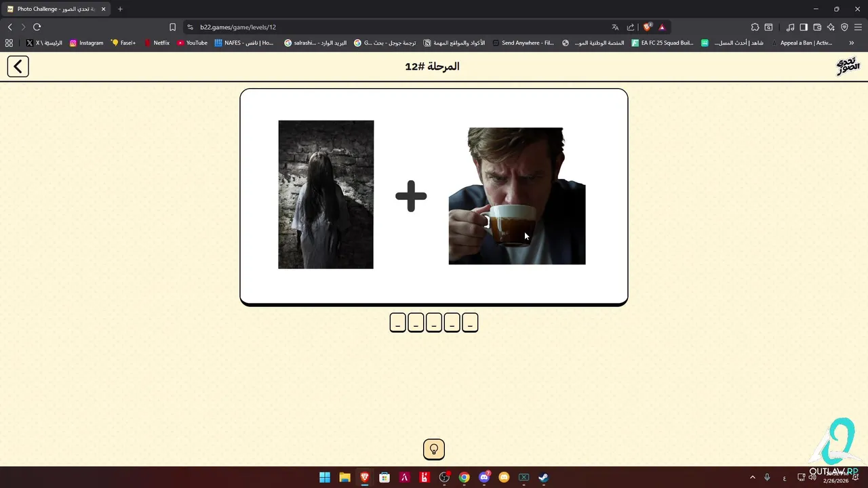This screenshot has width=868, height=488.
Task: Toggle the browser sidebar panel
Action: 804,27
